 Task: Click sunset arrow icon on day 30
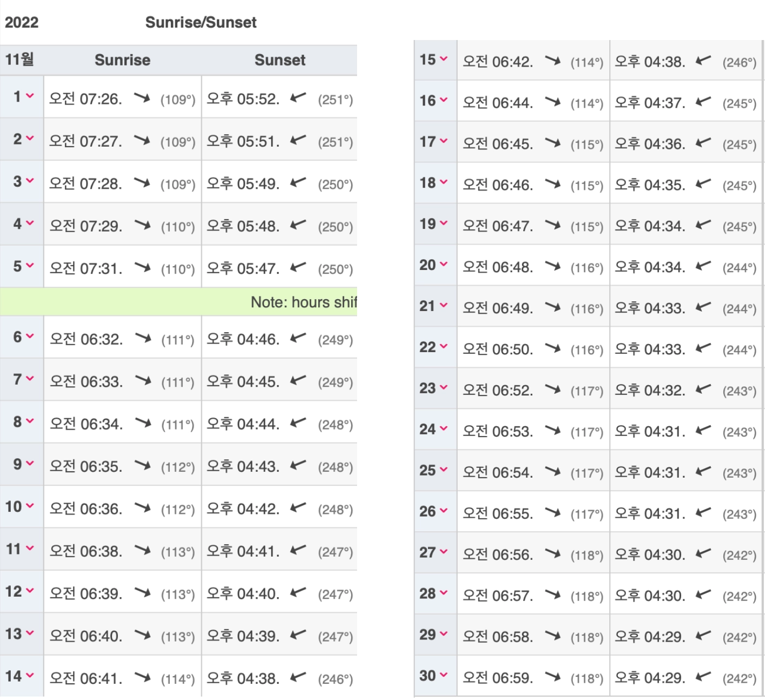(x=703, y=676)
